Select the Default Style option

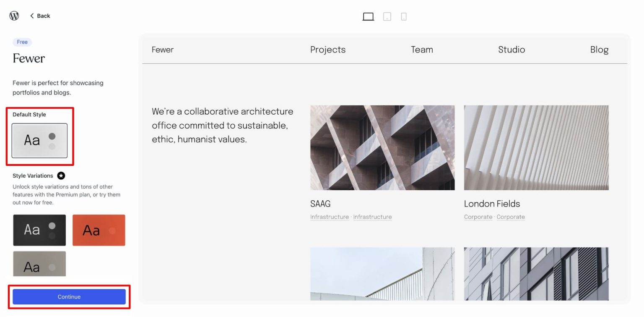click(40, 140)
